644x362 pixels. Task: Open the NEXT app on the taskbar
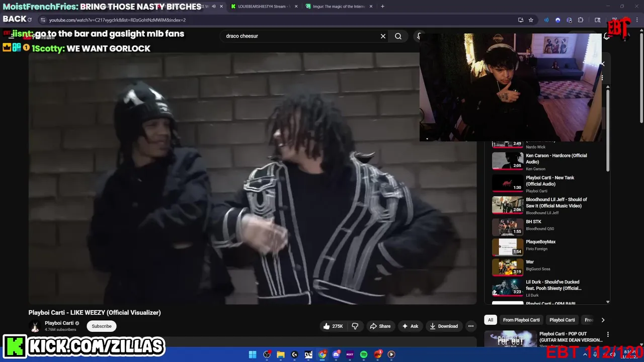pyautogui.click(x=350, y=354)
